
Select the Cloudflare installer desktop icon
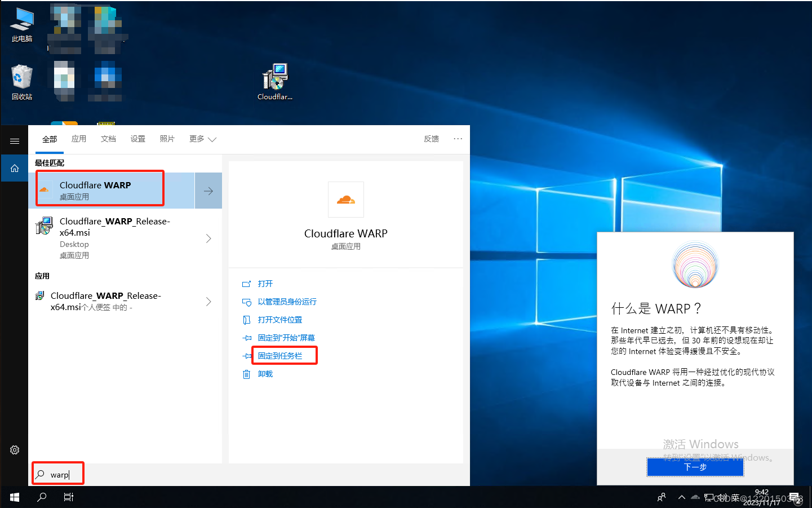pyautogui.click(x=275, y=82)
